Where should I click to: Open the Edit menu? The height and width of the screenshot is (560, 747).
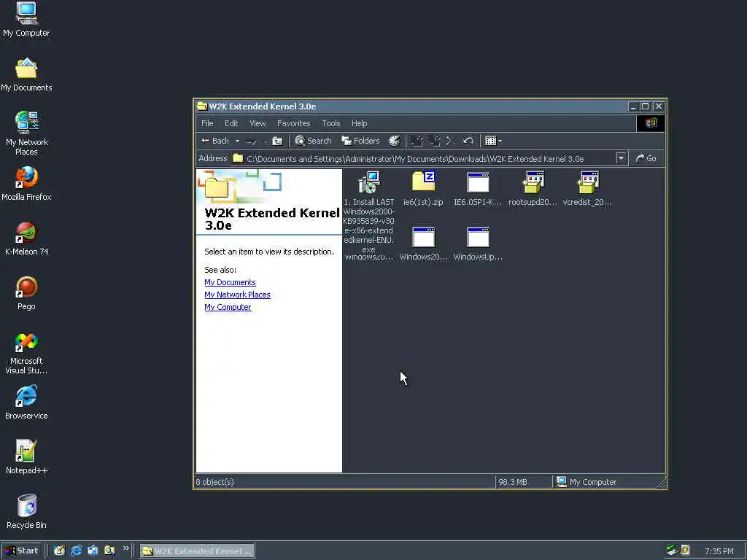point(231,123)
